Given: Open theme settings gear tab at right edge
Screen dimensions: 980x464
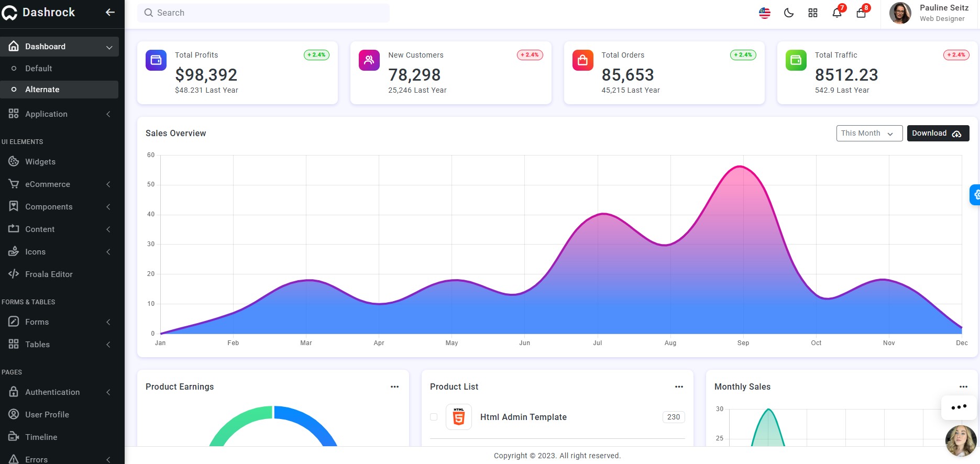Looking at the screenshot, I should coord(975,195).
